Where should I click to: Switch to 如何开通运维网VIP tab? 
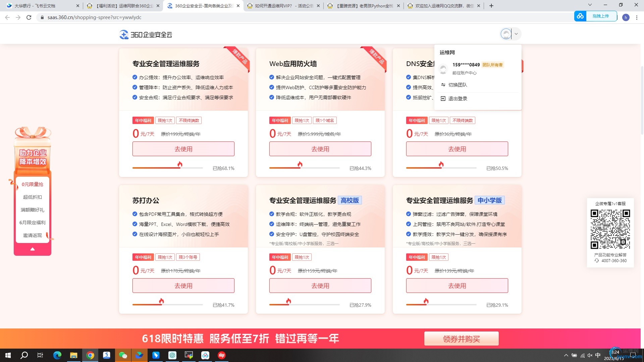point(283,6)
